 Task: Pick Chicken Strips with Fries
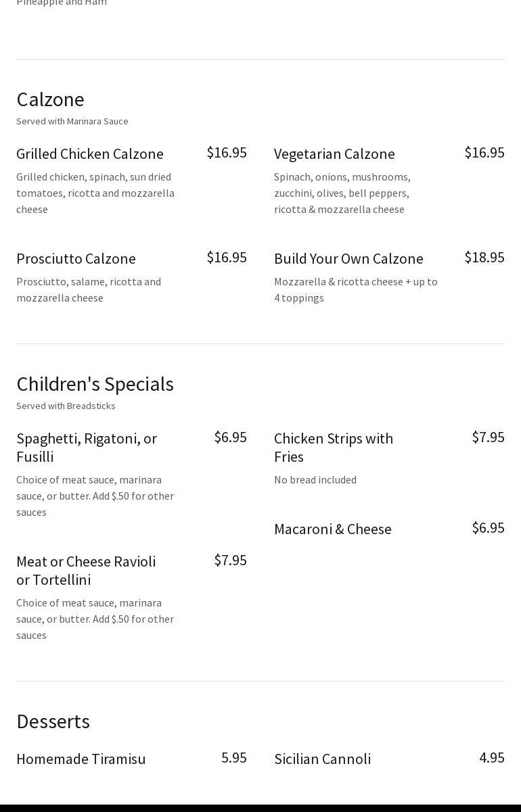(334, 448)
